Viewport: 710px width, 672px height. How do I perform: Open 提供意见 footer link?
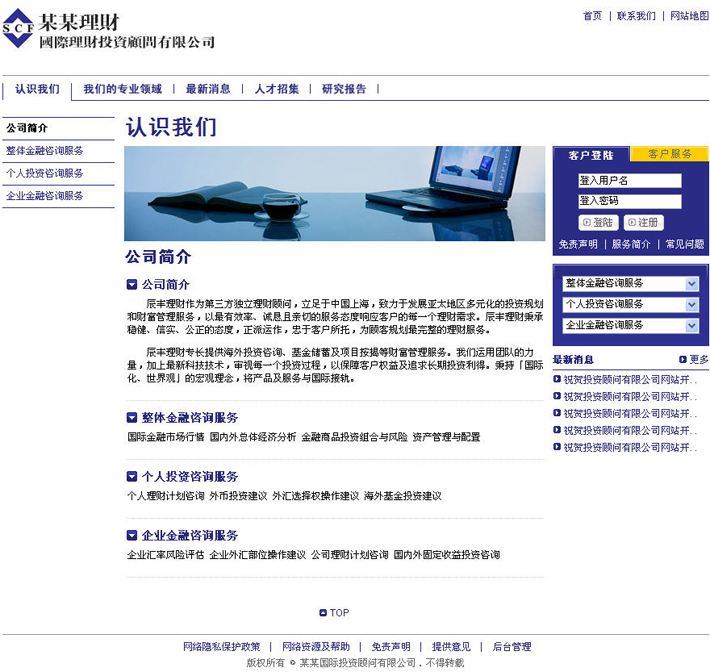[x=451, y=647]
